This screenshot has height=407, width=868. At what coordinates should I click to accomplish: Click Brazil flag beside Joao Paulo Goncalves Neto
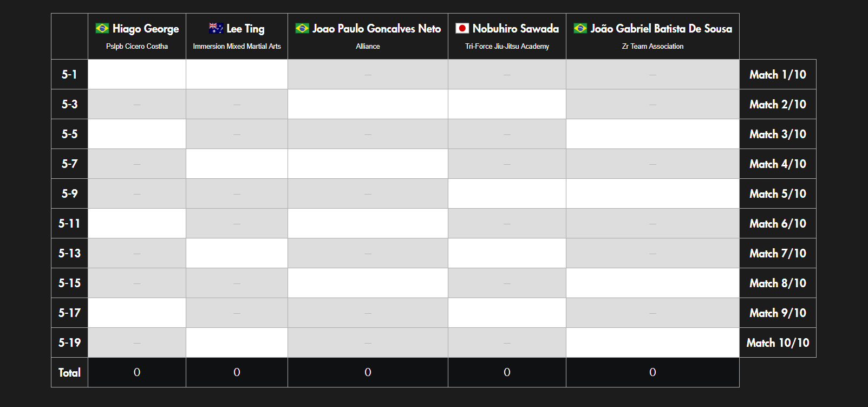(x=302, y=28)
